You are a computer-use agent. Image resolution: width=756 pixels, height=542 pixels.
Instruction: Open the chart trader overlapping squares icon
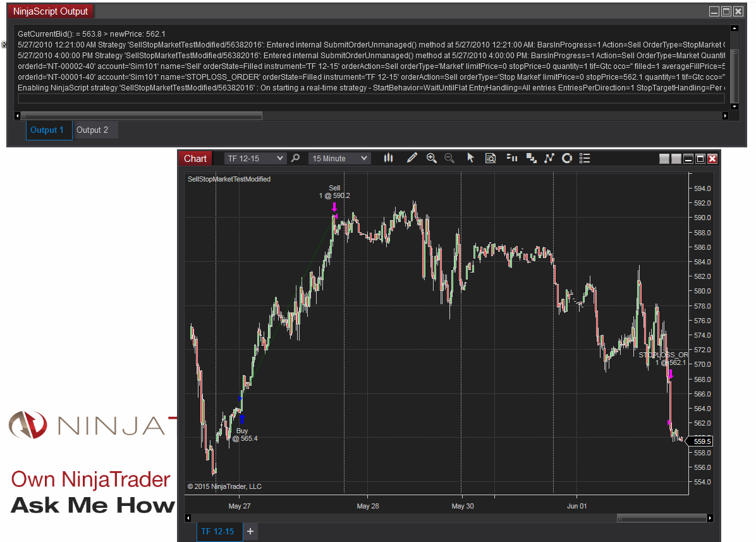532,158
